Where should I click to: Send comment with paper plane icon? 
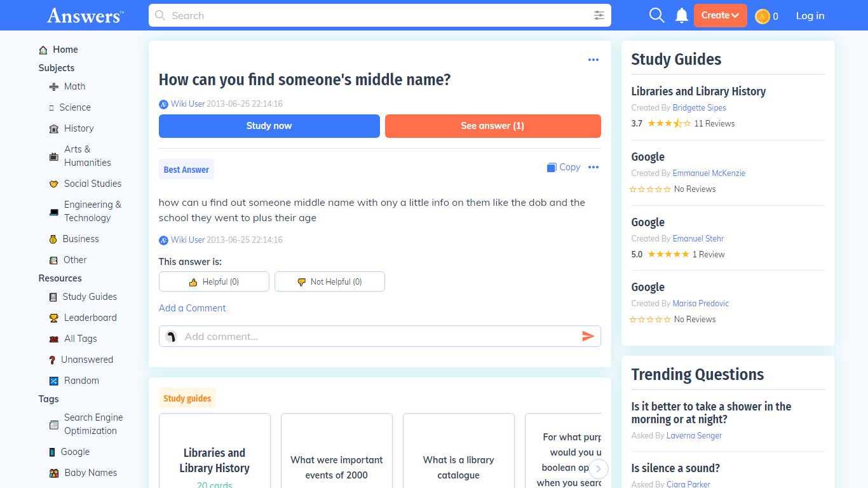click(x=588, y=336)
